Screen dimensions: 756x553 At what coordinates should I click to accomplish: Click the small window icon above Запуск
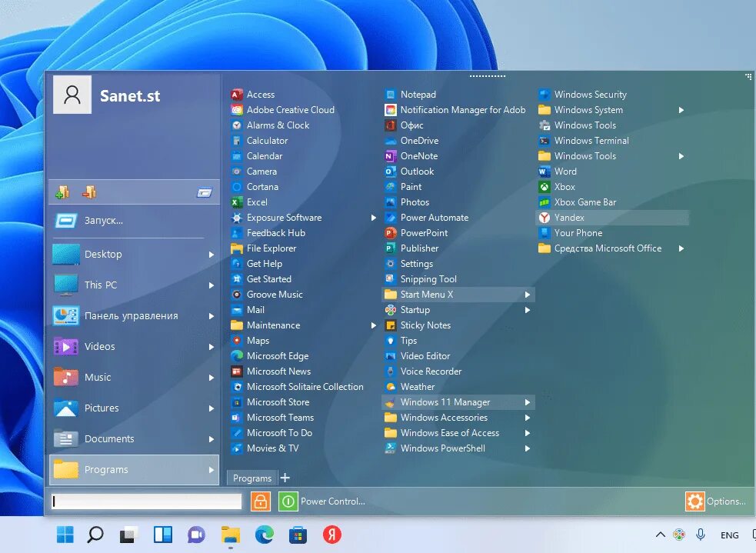click(x=205, y=193)
